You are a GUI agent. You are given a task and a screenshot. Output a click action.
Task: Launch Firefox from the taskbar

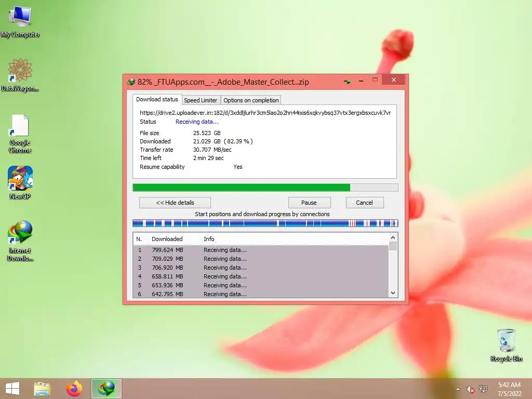point(74,389)
